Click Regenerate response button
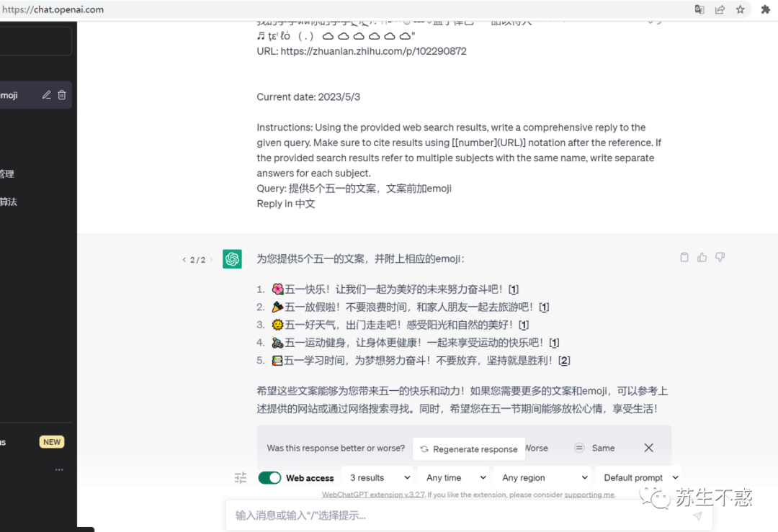Screen dimensions: 778x532 (x=469, y=448)
